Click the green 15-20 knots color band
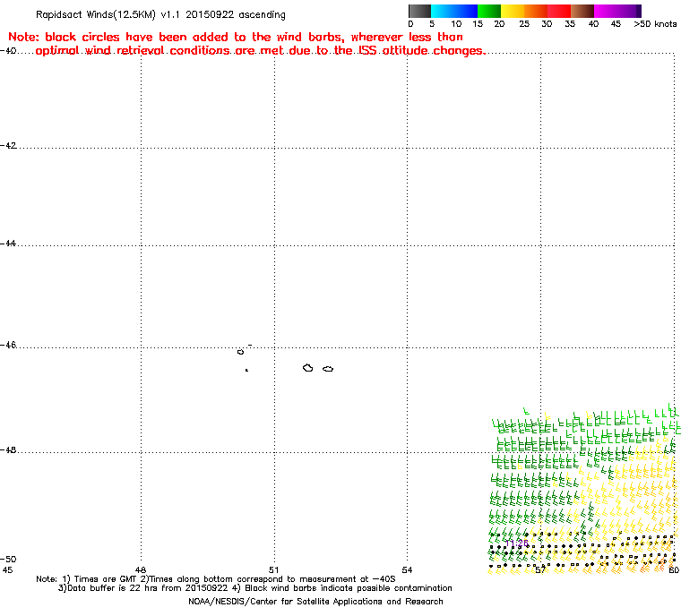Viewport: 681px width, 616px height. [489, 11]
